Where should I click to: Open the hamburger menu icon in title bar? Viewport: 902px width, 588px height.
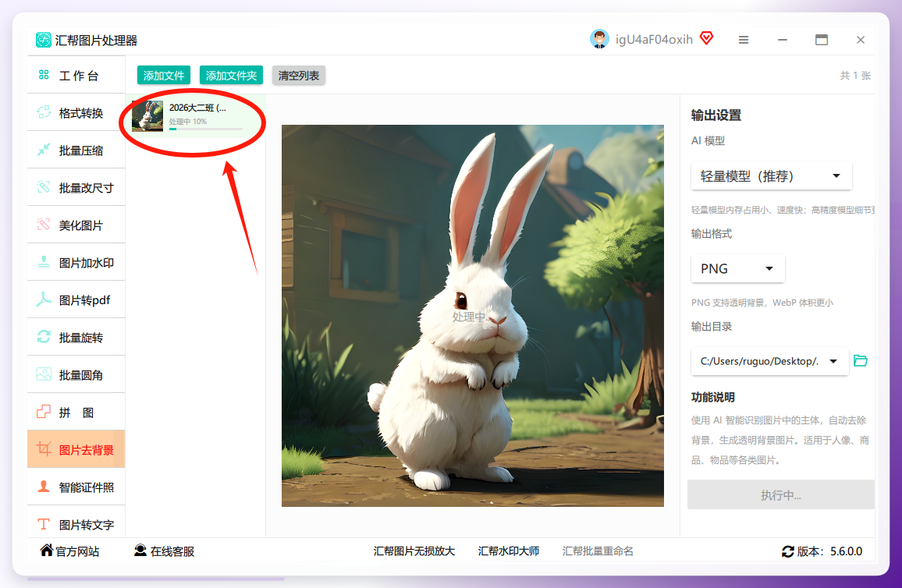click(x=744, y=40)
